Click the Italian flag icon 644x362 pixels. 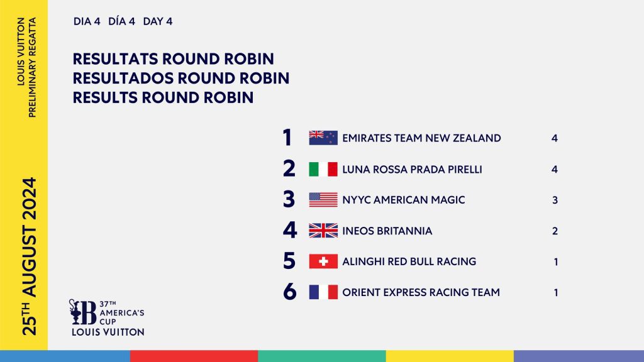(x=323, y=169)
